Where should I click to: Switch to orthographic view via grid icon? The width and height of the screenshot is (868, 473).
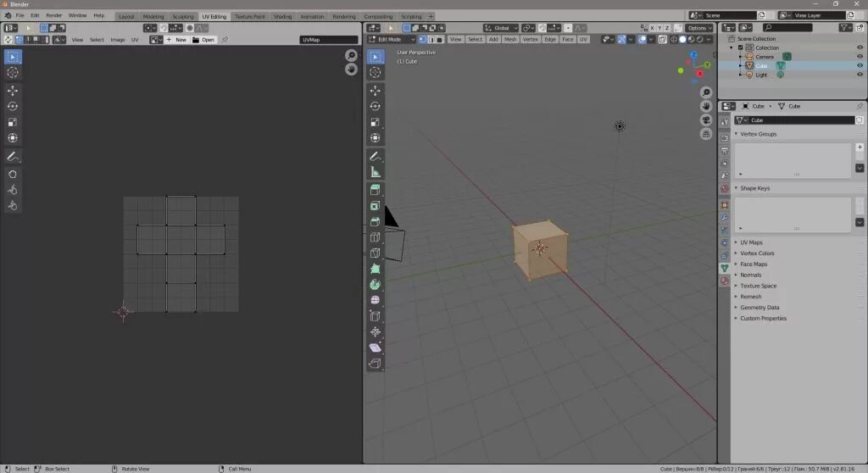pos(706,134)
